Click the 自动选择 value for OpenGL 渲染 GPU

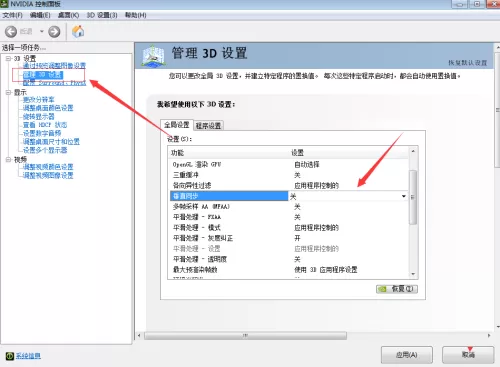coord(307,164)
